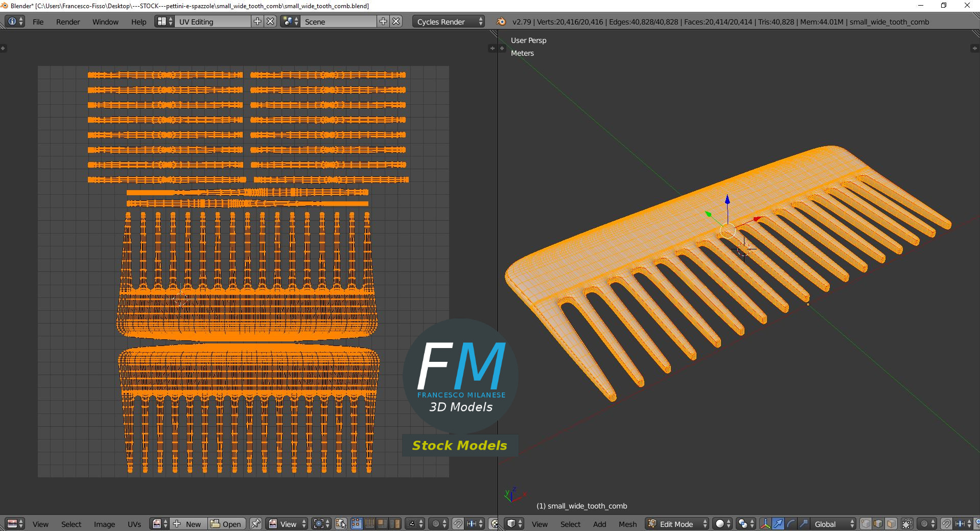Open the Cycles Render engine dropdown
Image resolution: width=980 pixels, height=531 pixels.
click(x=449, y=21)
